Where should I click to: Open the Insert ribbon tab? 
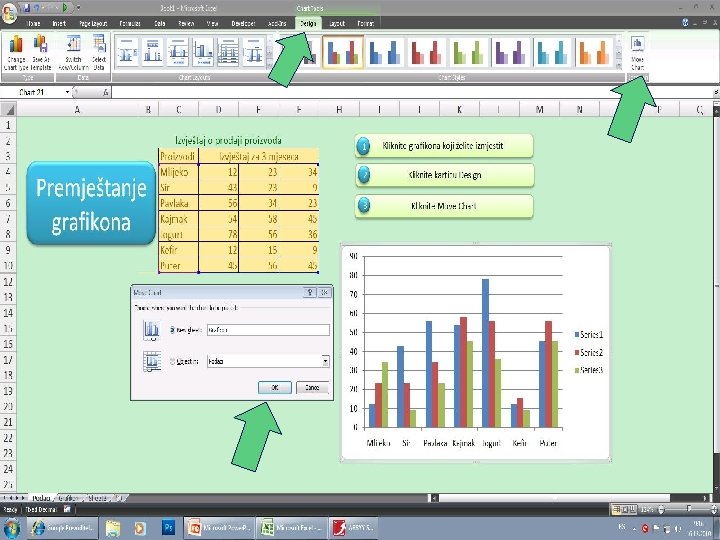(x=59, y=23)
